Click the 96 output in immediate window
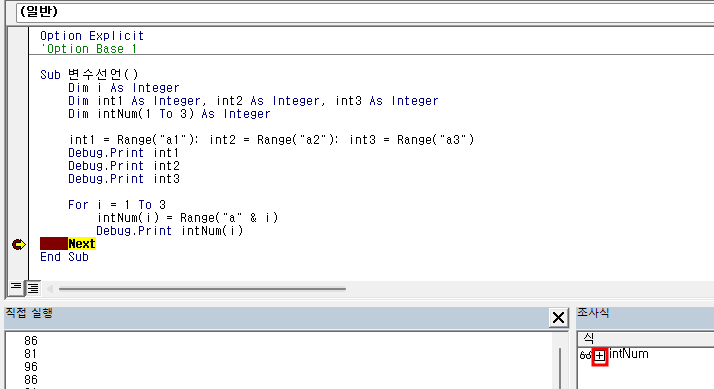This screenshot has width=714, height=389. click(31, 367)
